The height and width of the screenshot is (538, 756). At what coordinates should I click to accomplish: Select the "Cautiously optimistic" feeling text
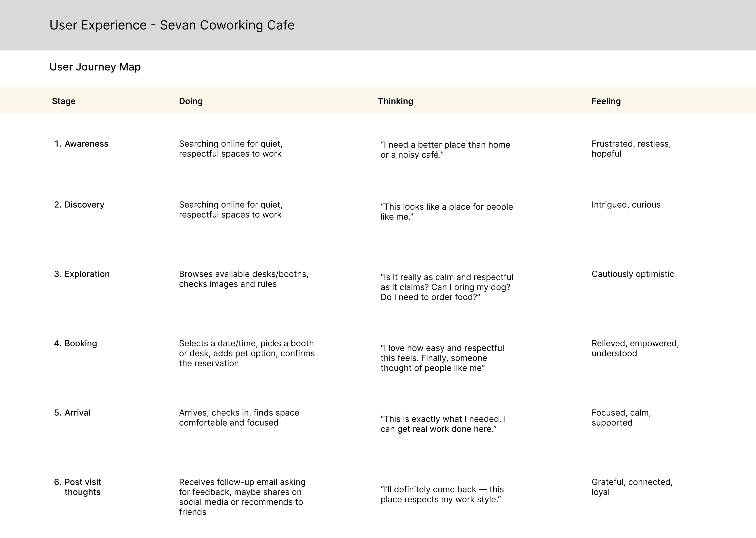coord(633,274)
